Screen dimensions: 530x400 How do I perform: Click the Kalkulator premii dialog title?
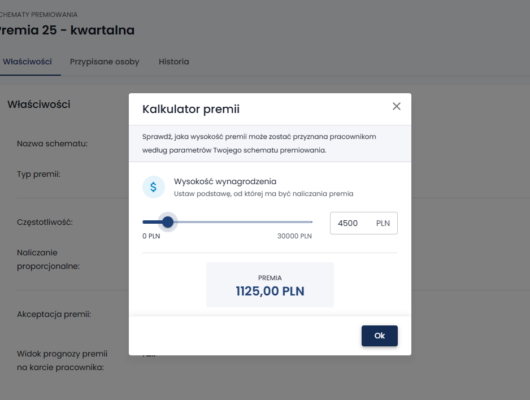click(x=191, y=109)
